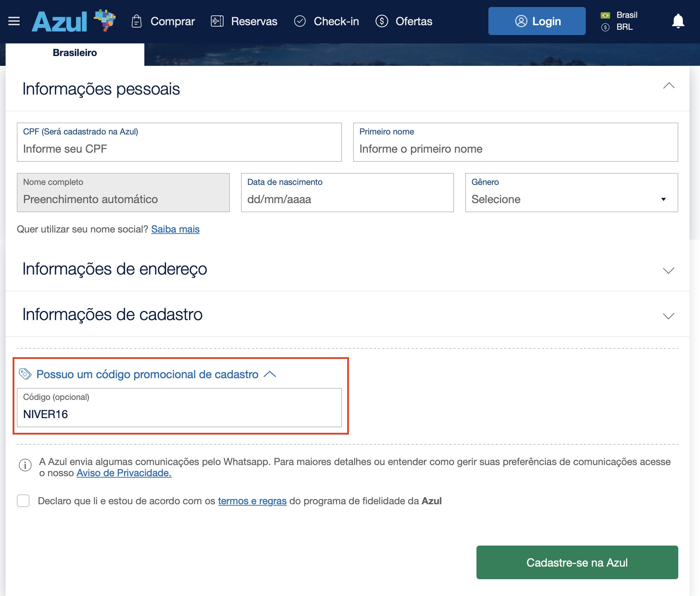Viewport: 700px width, 596px height.
Task: Click the WhatsApp notice info icon
Action: [25, 465]
